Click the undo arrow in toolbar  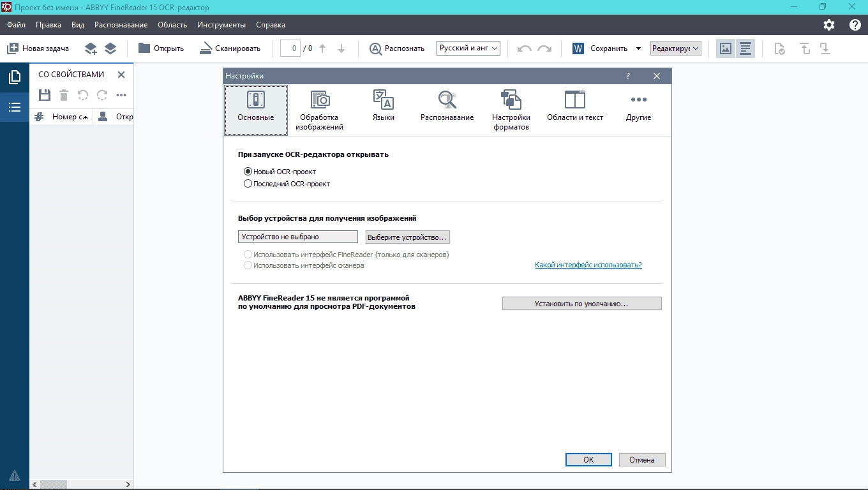525,48
